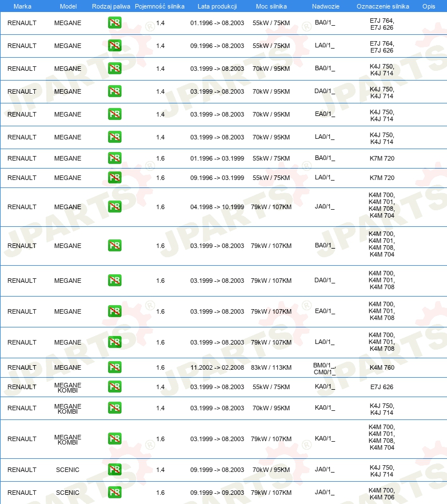This screenshot has width=447, height=504.
Task: Click MEGANE KOMBI in the 55kW / 75KM row
Action: 67,387
